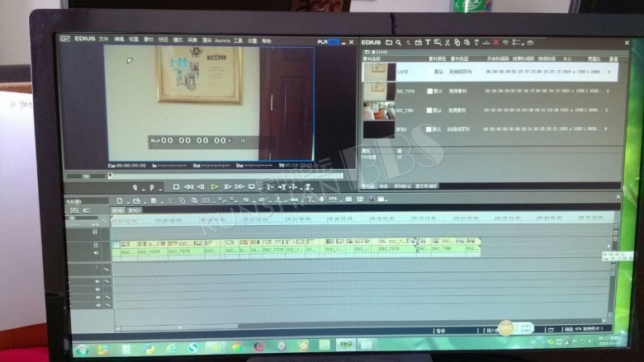Click the Title (T) icon in bin toolbar
Viewport: 644px width, 362px height.
tap(428, 42)
